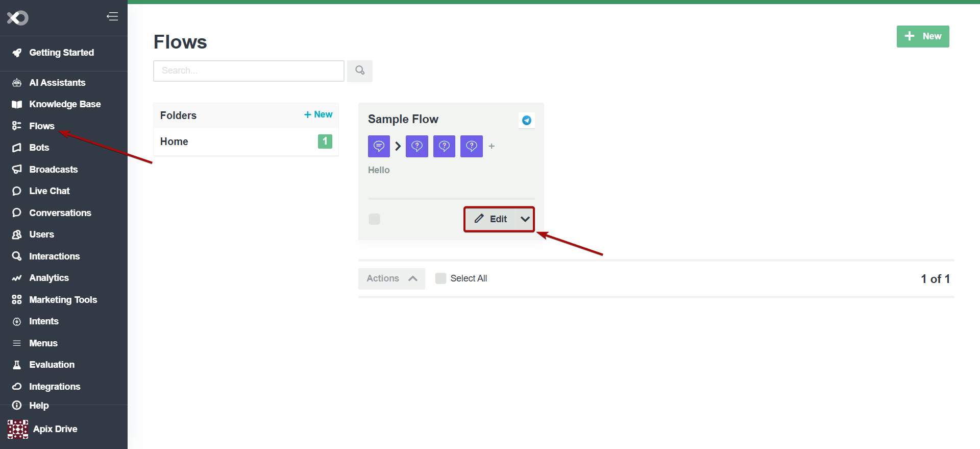Click the Menus list icon

pos(17,343)
